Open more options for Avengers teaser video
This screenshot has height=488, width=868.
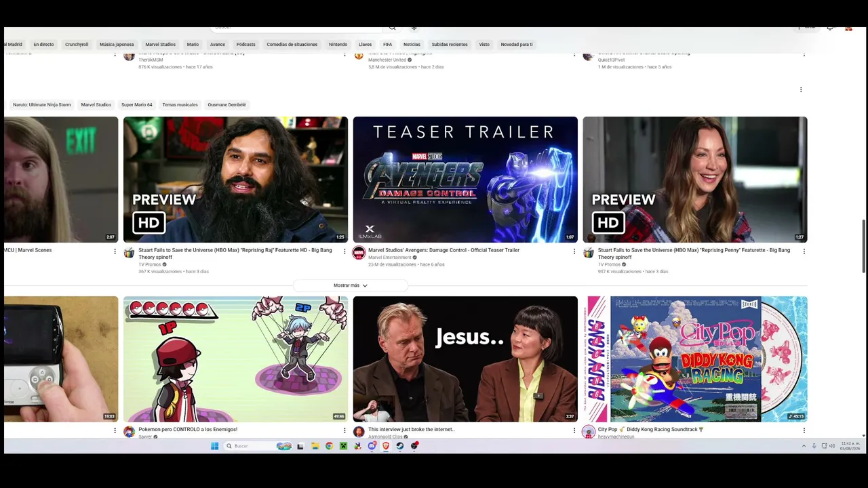pyautogui.click(x=574, y=251)
